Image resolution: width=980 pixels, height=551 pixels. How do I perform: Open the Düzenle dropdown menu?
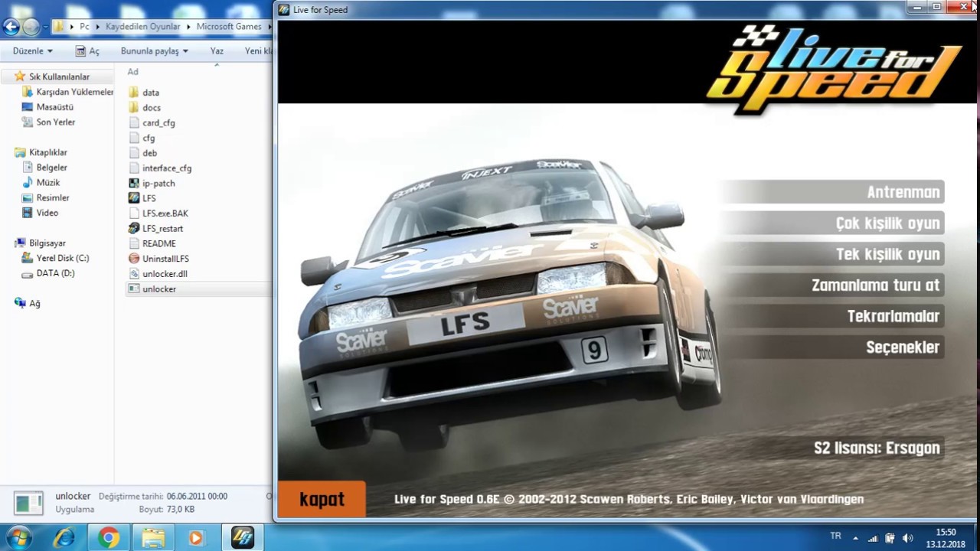[x=33, y=51]
